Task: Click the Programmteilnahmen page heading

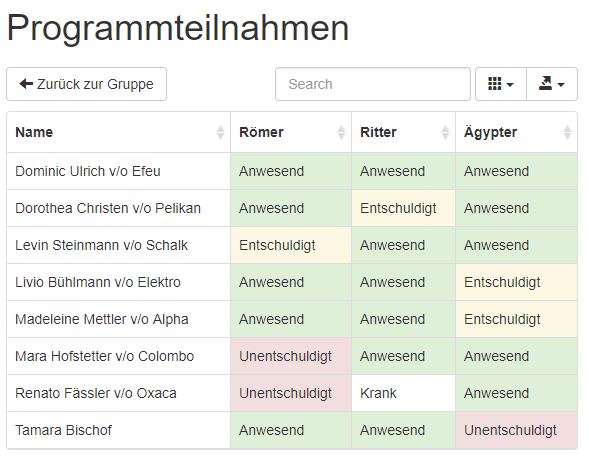Action: pyautogui.click(x=178, y=29)
